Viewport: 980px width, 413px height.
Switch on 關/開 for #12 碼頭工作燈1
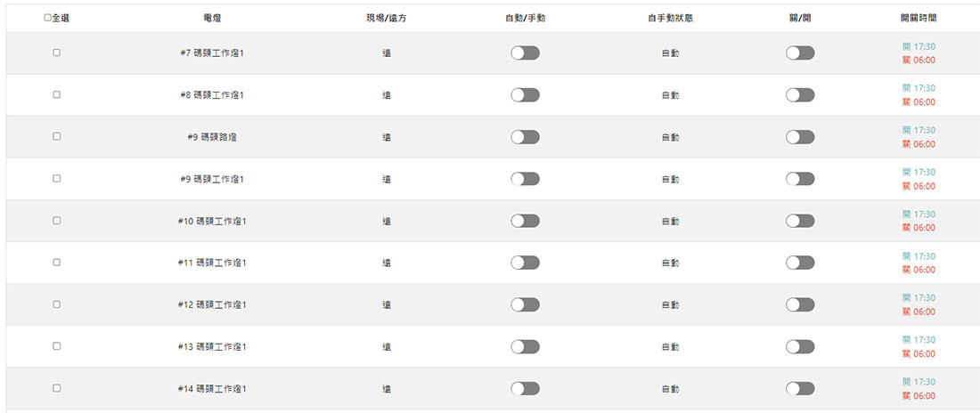pyautogui.click(x=800, y=305)
